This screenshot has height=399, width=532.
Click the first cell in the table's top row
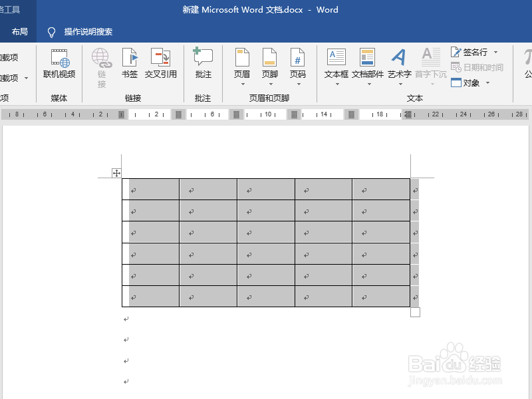coord(151,190)
